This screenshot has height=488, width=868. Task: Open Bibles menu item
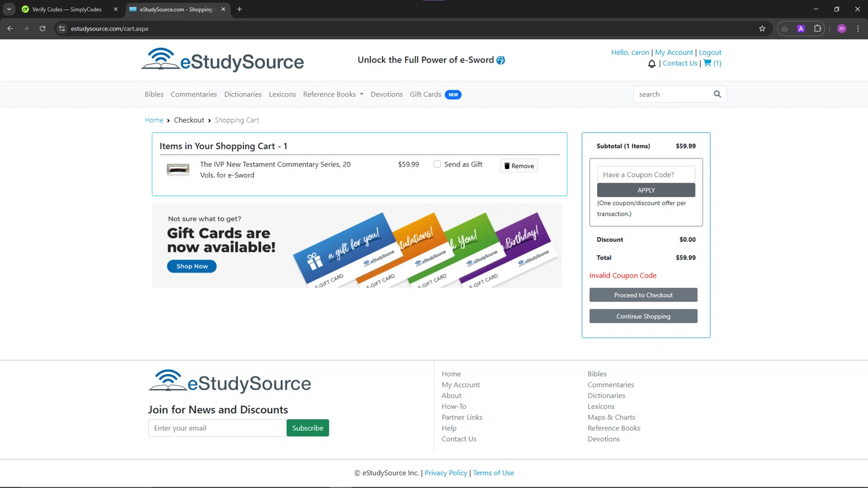pos(154,94)
